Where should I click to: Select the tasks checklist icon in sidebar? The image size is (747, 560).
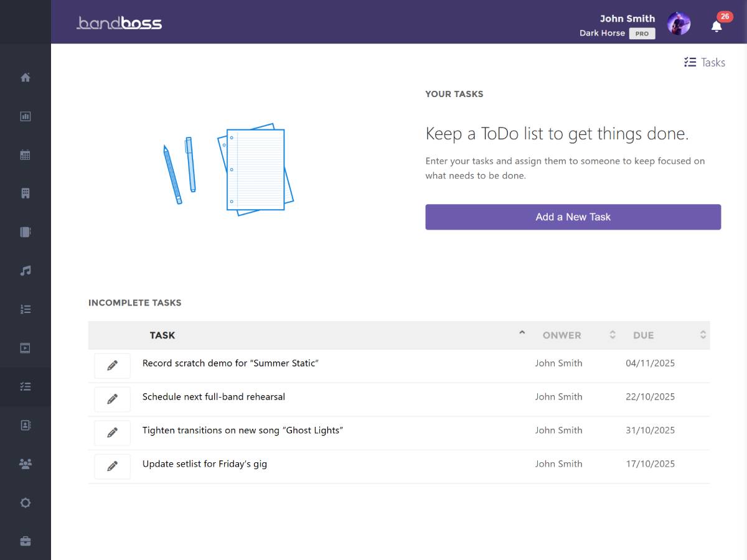(x=26, y=386)
